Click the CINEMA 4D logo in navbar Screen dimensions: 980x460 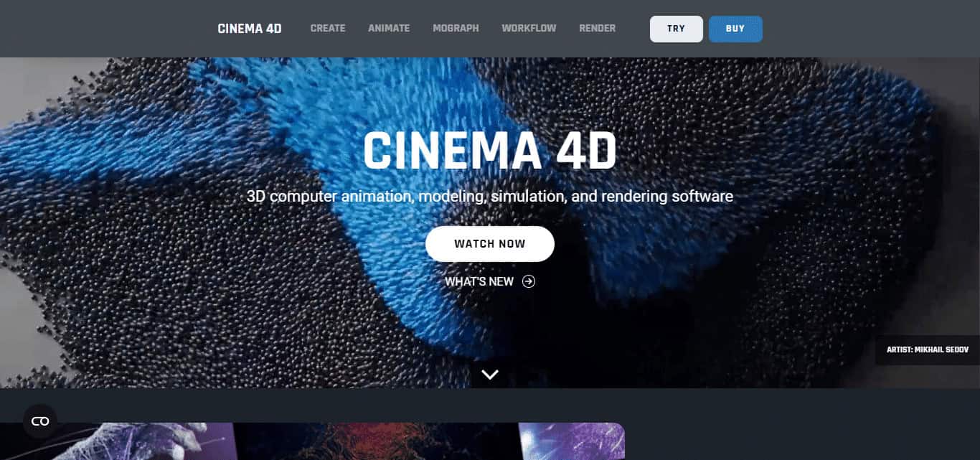(250, 29)
